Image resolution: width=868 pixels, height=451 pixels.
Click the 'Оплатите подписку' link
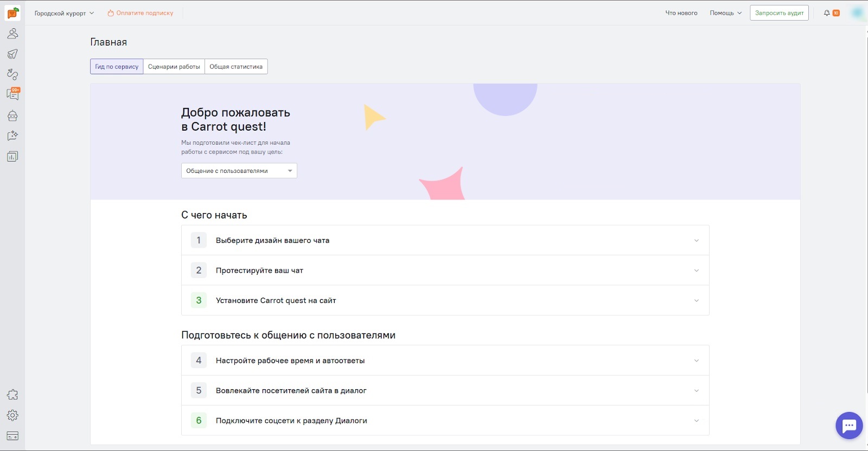click(x=141, y=13)
